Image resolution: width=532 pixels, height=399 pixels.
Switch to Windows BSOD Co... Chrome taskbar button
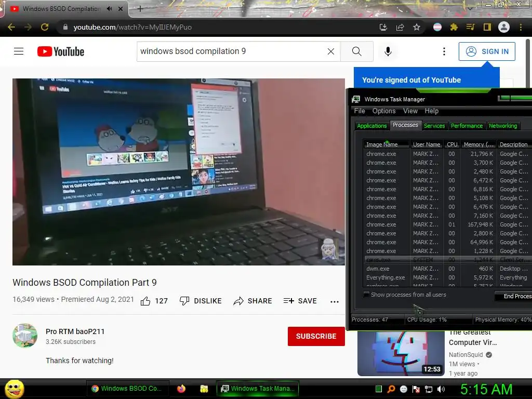127,389
